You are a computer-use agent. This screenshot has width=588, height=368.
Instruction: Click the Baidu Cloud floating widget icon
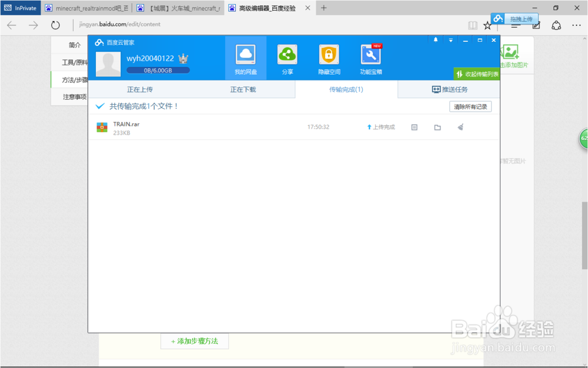498,18
